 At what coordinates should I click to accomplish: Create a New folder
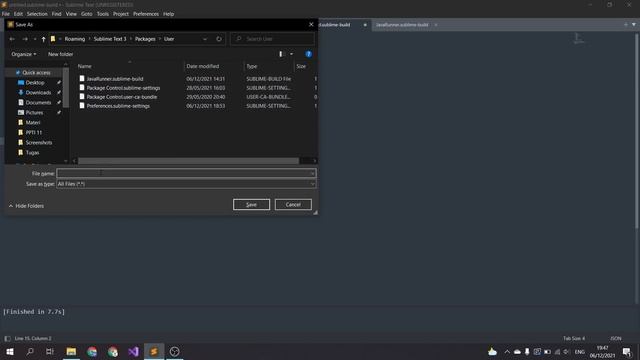[60, 54]
